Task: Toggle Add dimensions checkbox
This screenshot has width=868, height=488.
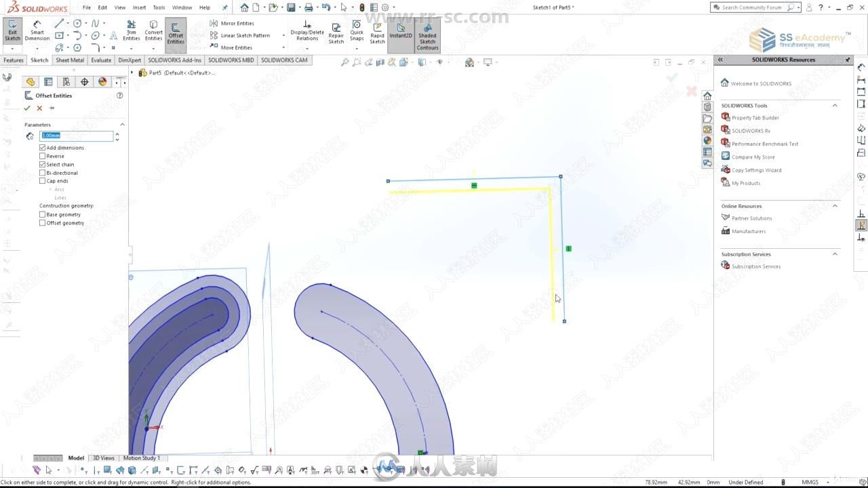Action: coord(43,148)
